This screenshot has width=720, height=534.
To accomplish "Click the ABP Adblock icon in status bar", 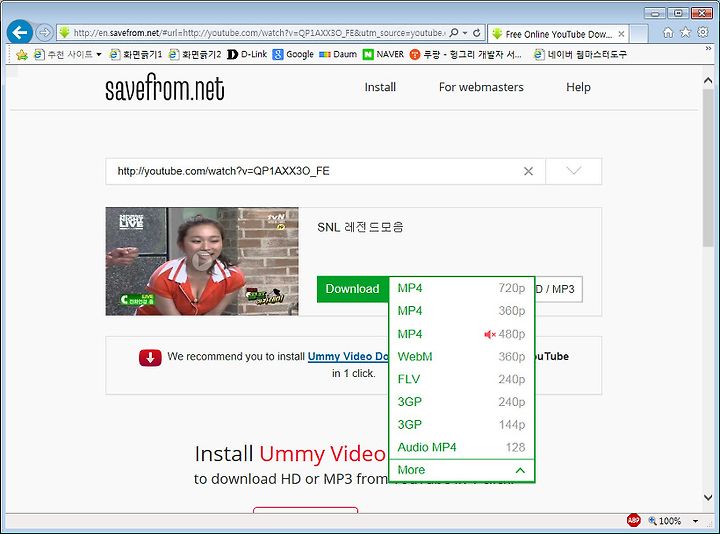I will point(634,520).
